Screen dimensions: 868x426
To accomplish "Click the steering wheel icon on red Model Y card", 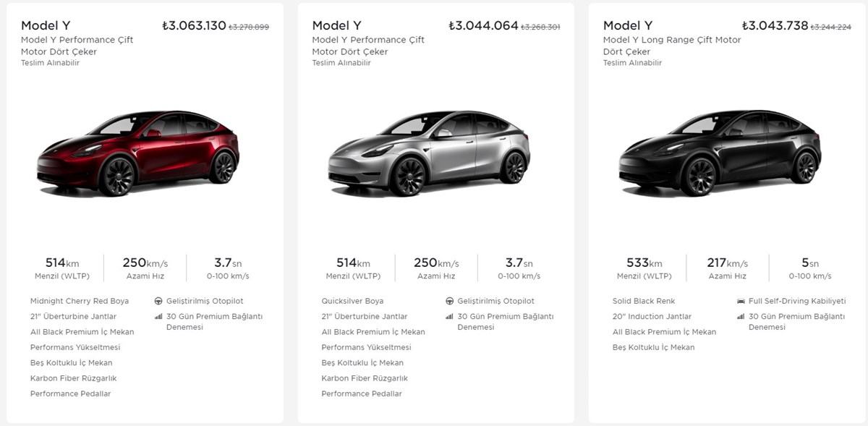I will [158, 301].
